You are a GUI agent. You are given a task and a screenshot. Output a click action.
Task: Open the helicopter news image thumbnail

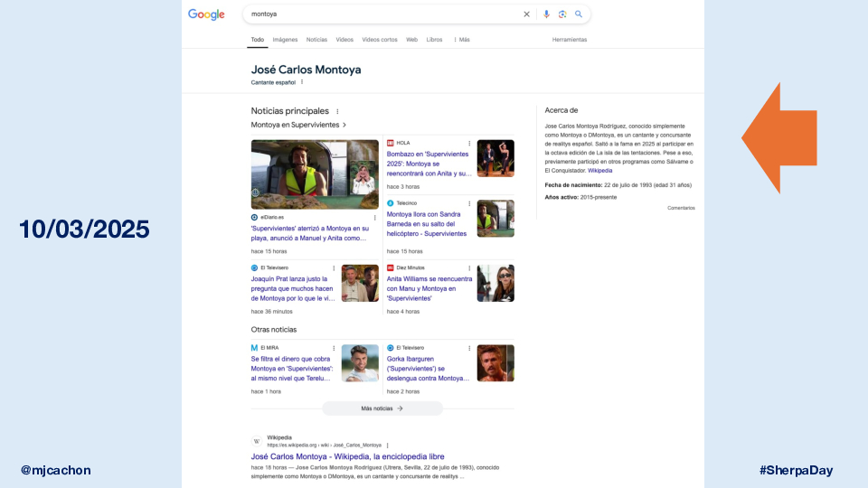[x=315, y=174]
